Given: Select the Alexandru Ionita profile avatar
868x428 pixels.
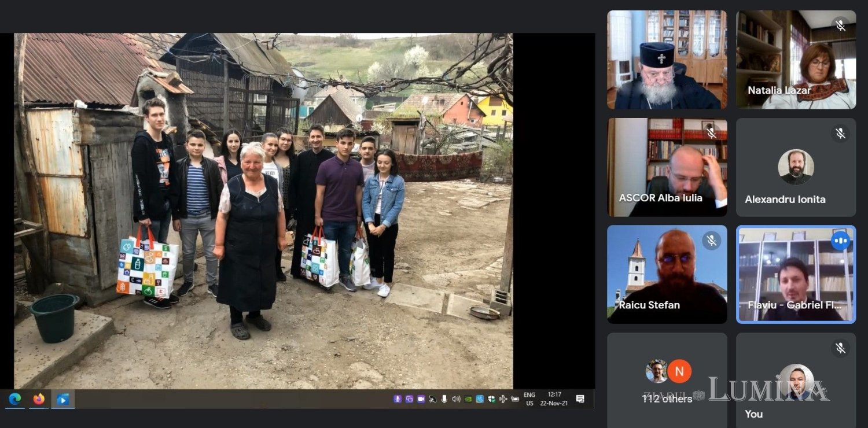Looking at the screenshot, I should coord(796,167).
